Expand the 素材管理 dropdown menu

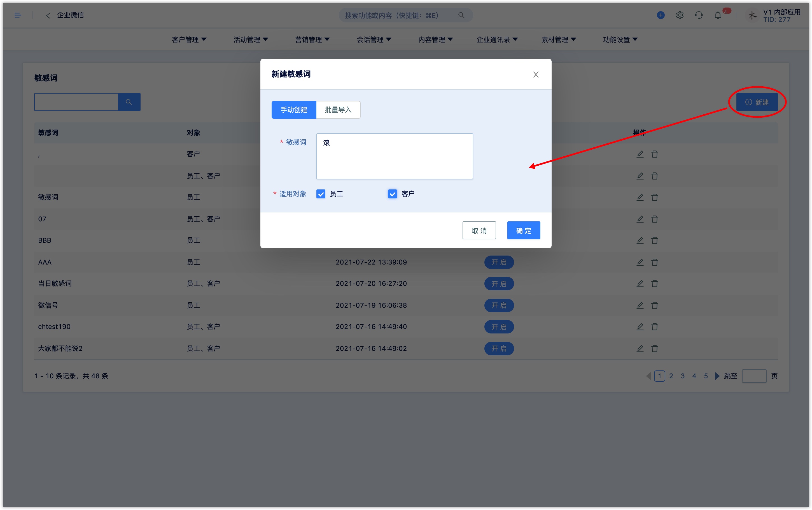pos(559,40)
